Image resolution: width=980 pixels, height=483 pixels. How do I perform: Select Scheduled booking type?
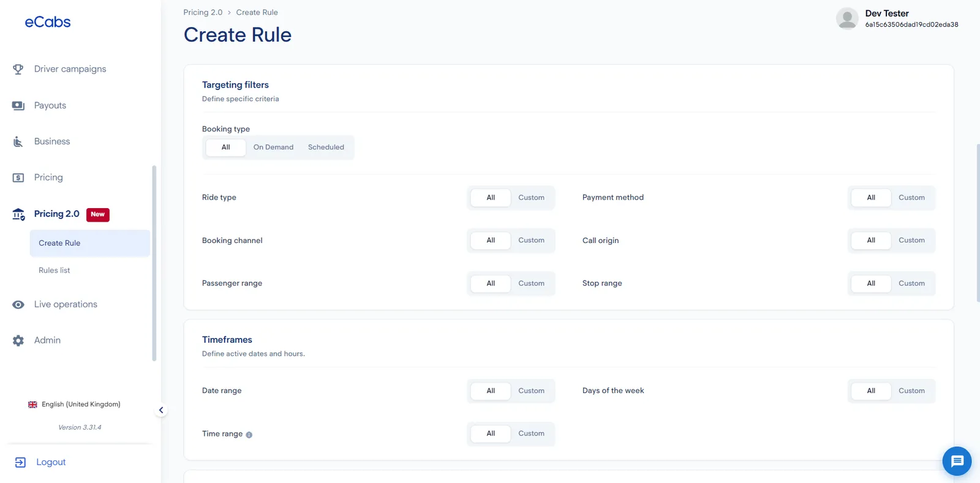point(326,147)
